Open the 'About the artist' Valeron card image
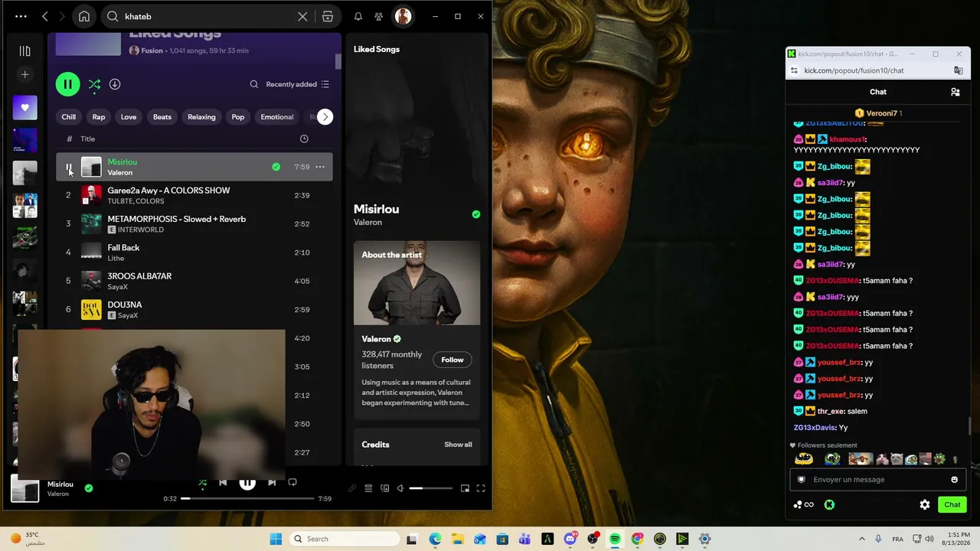Screen dimensions: 980x551 [417, 284]
